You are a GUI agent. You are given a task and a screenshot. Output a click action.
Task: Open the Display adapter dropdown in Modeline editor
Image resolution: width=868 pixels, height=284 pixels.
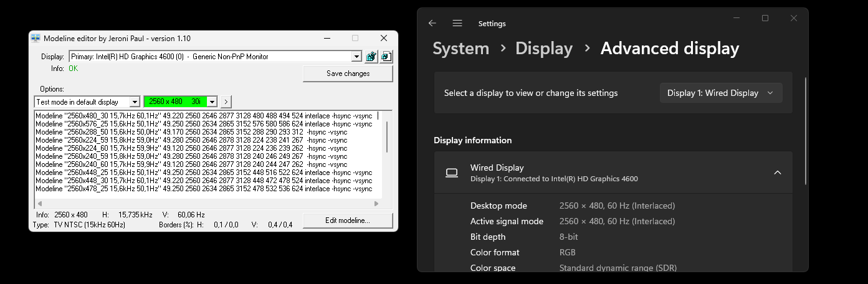(x=356, y=57)
